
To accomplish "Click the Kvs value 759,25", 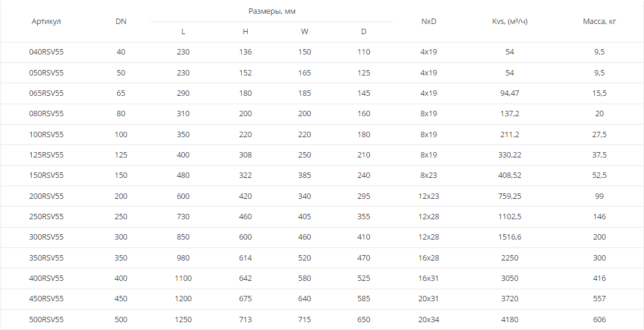I will point(510,196).
